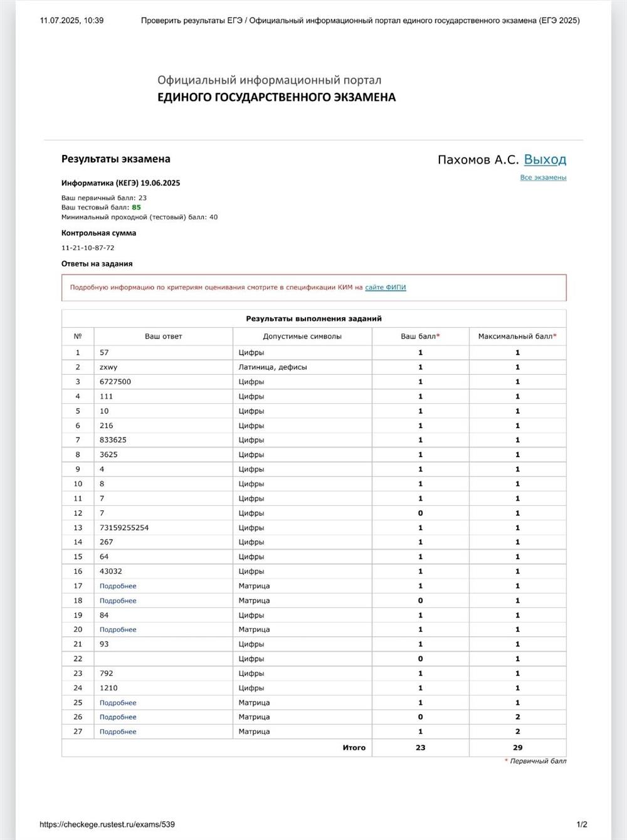The width and height of the screenshot is (627, 840).
Task: Click the score 0 in task 12 row
Action: click(x=420, y=513)
